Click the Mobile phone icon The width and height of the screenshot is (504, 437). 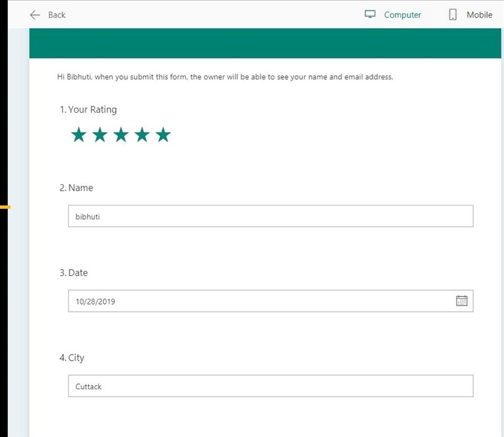453,15
